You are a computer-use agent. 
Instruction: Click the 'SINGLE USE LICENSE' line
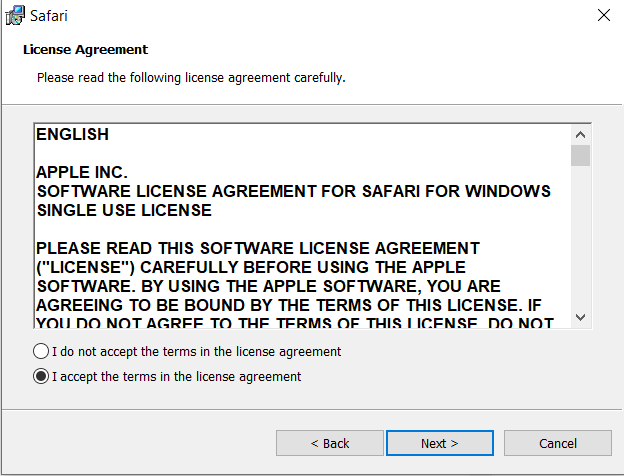tap(124, 210)
